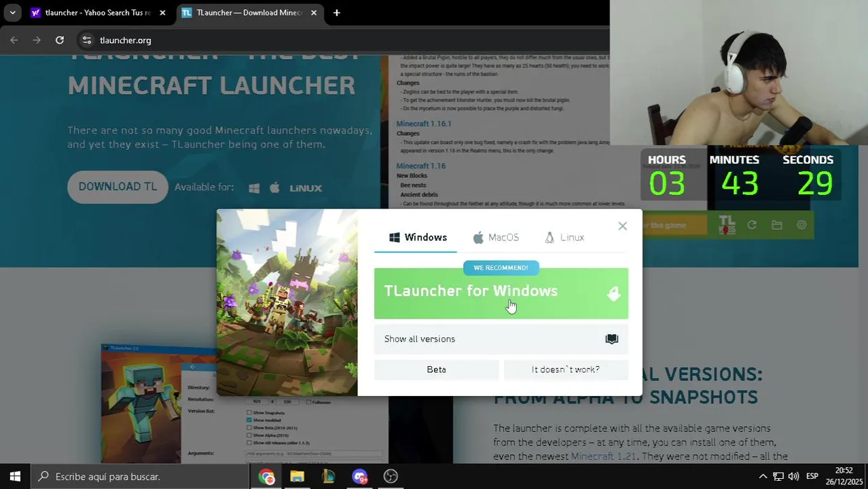Click the taskbar search box
The image size is (868, 489).
click(140, 477)
